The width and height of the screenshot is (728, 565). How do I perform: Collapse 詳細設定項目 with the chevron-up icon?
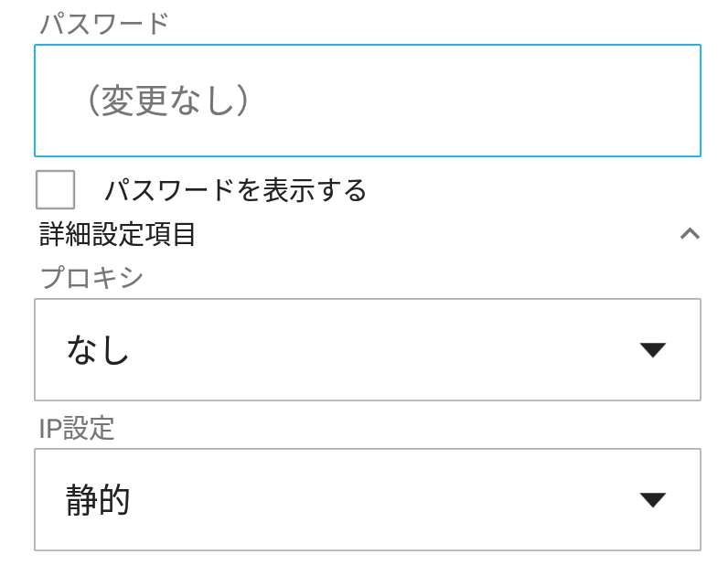tap(690, 233)
